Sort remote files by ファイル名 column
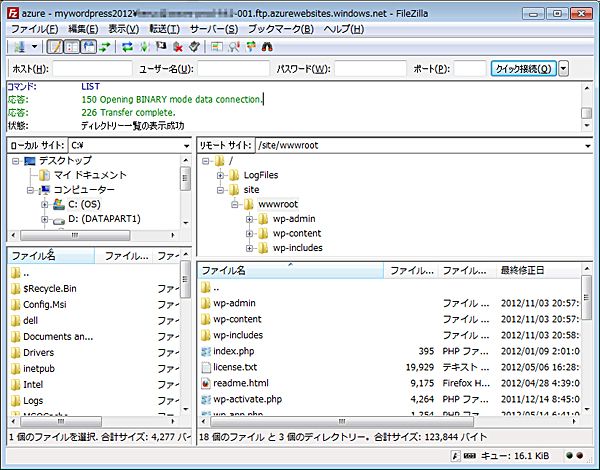This screenshot has width=600, height=470. click(x=291, y=271)
